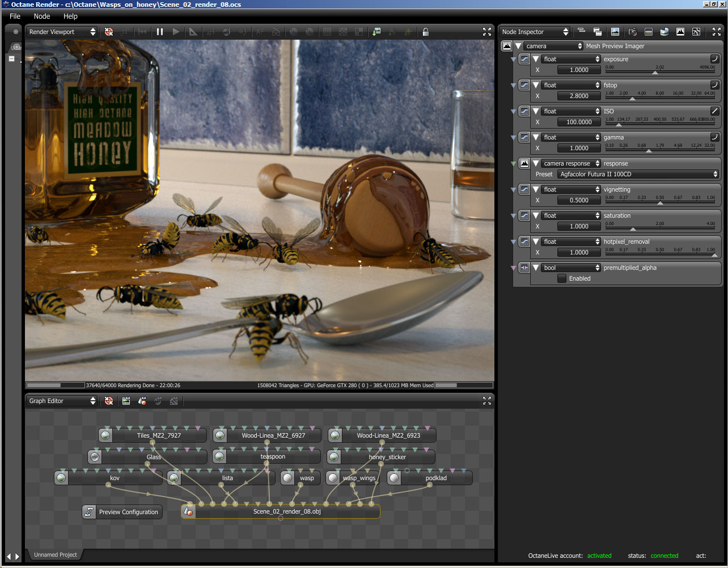This screenshot has width=728, height=568.
Task: Click the Preview Configuration node icon
Action: pyautogui.click(x=89, y=512)
